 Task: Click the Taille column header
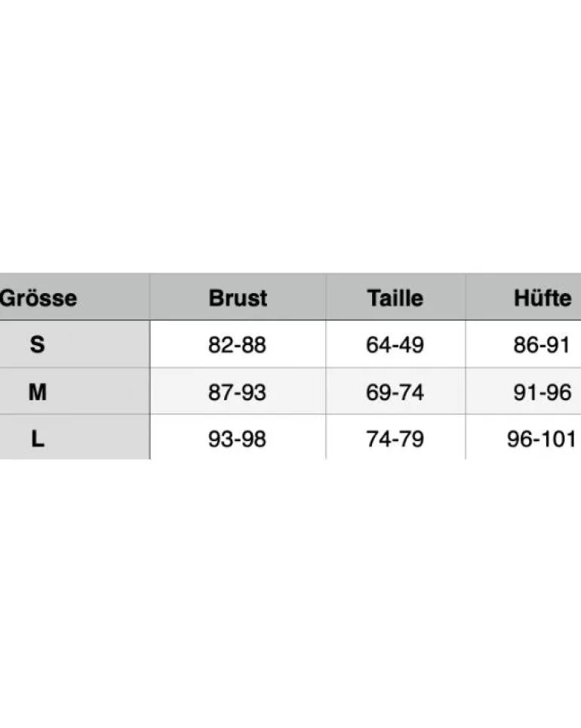(395, 298)
